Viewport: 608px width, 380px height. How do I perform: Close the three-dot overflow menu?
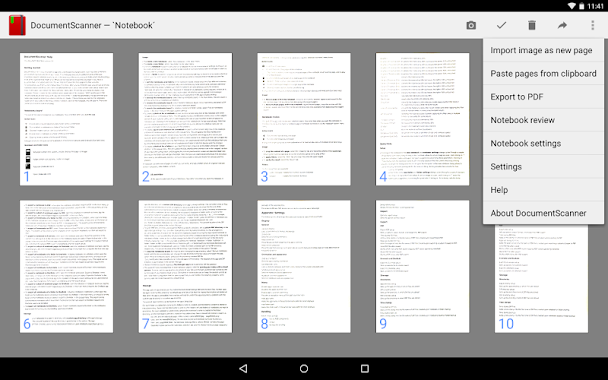point(592,26)
